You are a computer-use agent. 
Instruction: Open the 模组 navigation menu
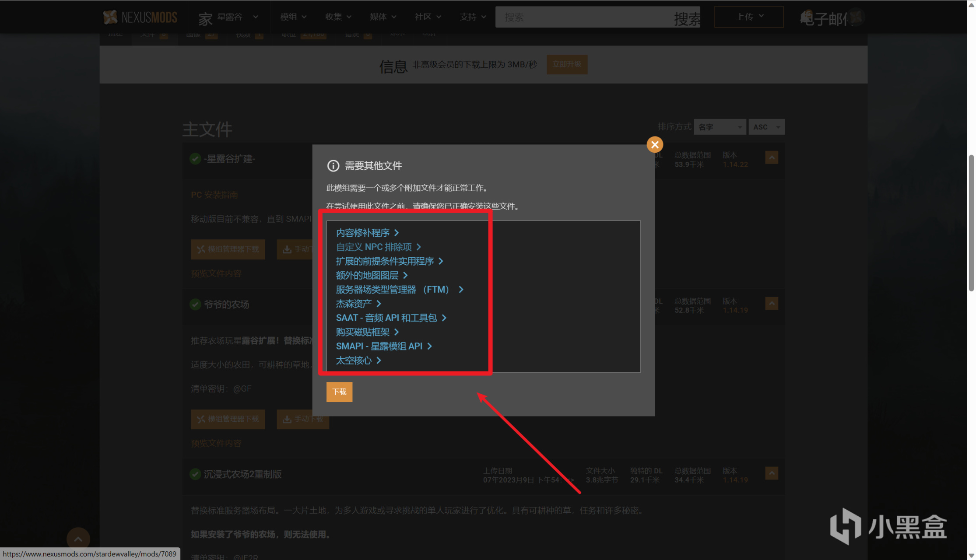[x=293, y=17]
